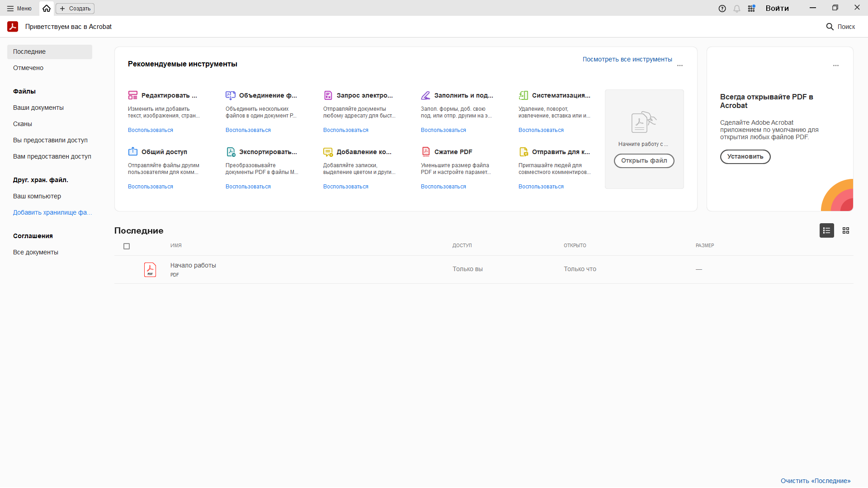Click the Combine files tool icon
868x488 pixels.
point(230,95)
